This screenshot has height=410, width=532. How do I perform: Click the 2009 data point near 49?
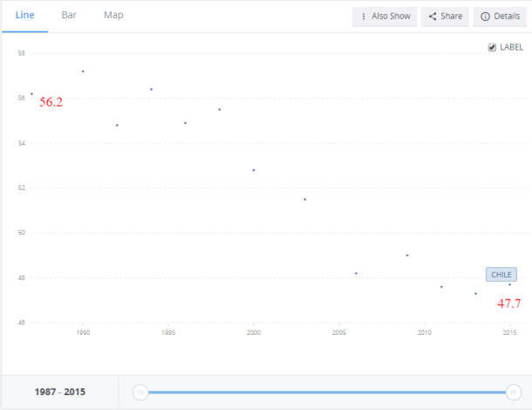(x=407, y=256)
